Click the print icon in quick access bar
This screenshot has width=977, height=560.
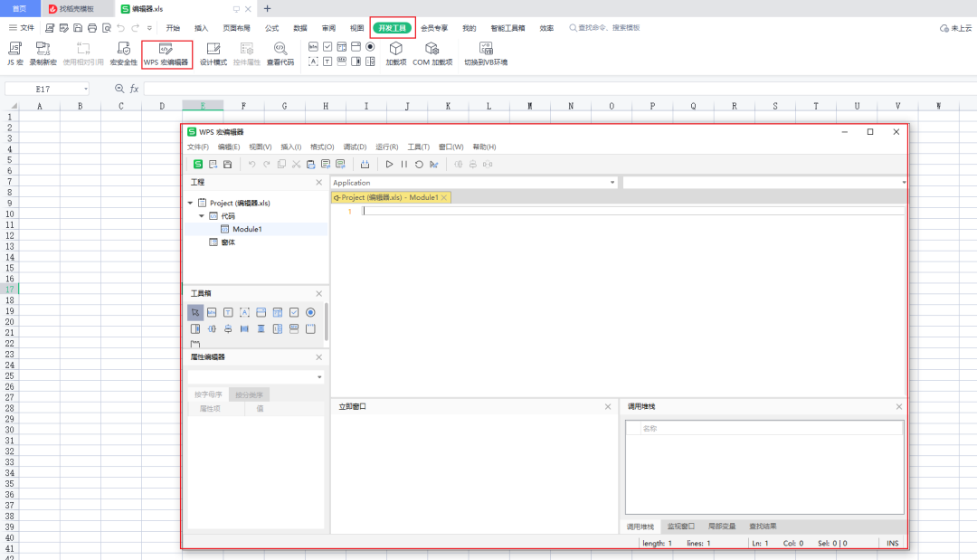pos(92,27)
